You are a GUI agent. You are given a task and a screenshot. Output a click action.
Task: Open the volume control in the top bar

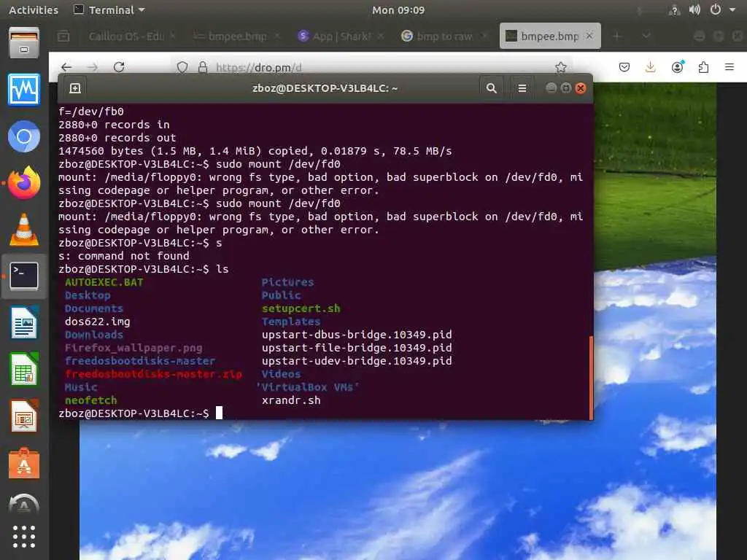pyautogui.click(x=694, y=9)
